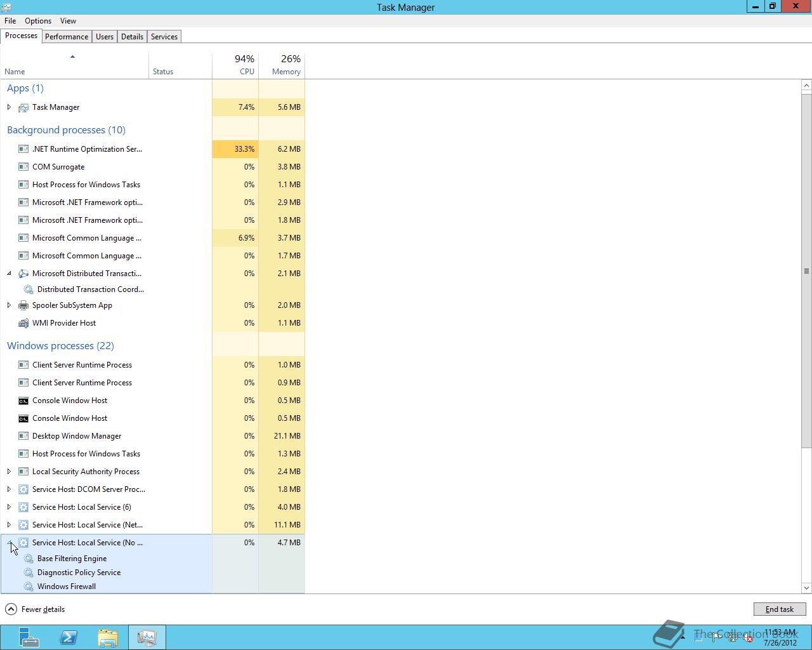812x650 pixels.
Task: Click the Desktop Window Manager icon
Action: click(x=23, y=436)
